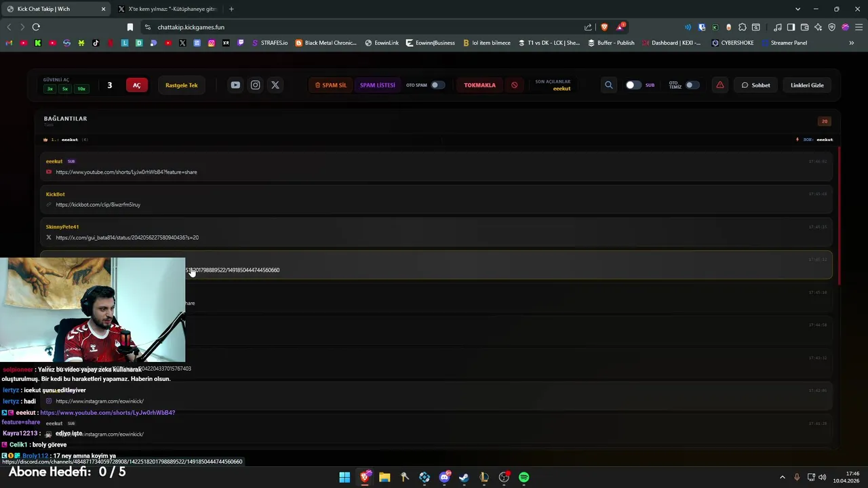This screenshot has width=868, height=488.
Task: Open eekut's YouTube shorts link
Action: click(126, 172)
